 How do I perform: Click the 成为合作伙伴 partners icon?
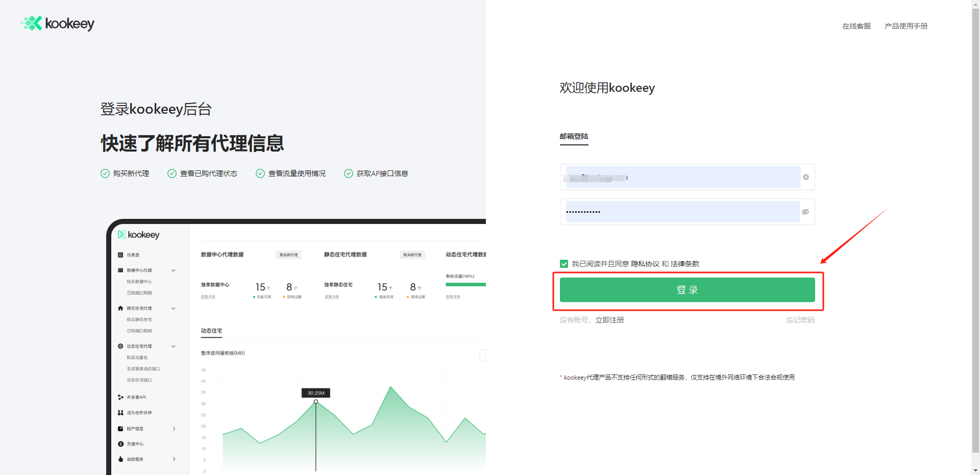pos(120,412)
